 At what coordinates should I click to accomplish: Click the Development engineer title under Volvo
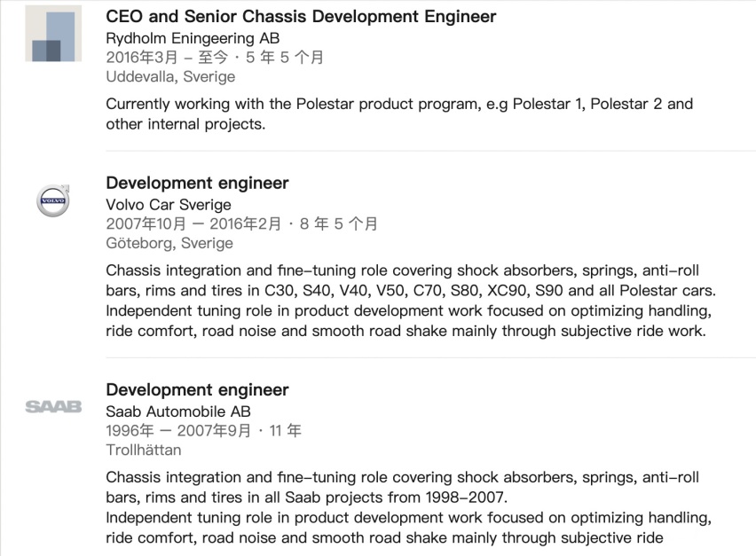pyautogui.click(x=197, y=183)
